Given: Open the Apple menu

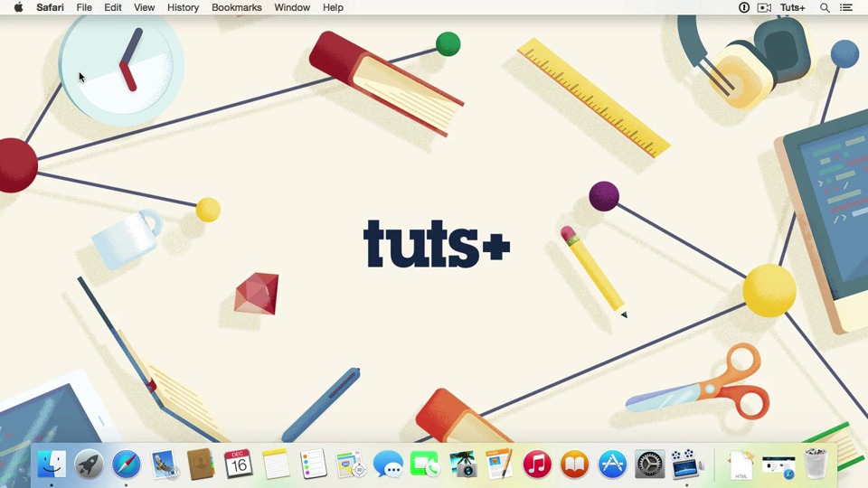Looking at the screenshot, I should (18, 7).
